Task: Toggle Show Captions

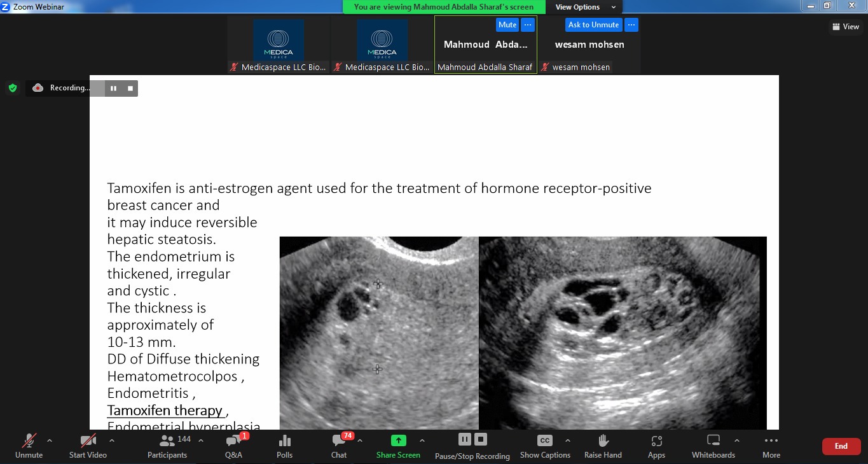Action: 544,446
